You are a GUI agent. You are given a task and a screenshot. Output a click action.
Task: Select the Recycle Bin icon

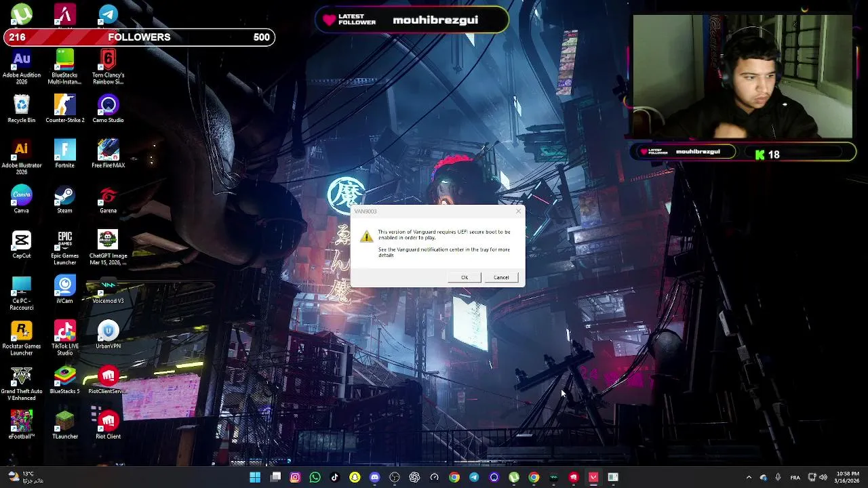click(x=22, y=109)
